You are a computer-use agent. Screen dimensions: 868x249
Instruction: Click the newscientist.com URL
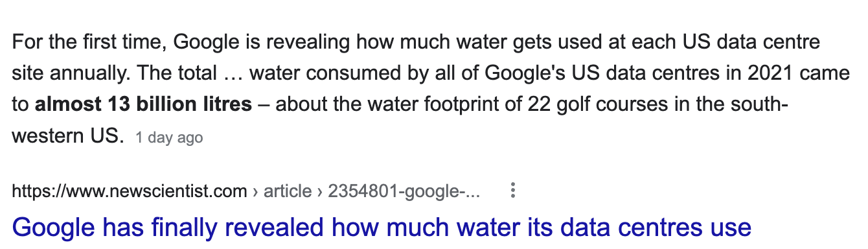pyautogui.click(x=130, y=191)
